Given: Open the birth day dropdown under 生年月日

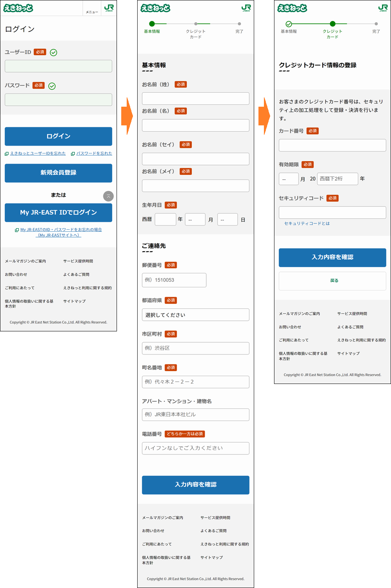Looking at the screenshot, I should pyautogui.click(x=227, y=220).
